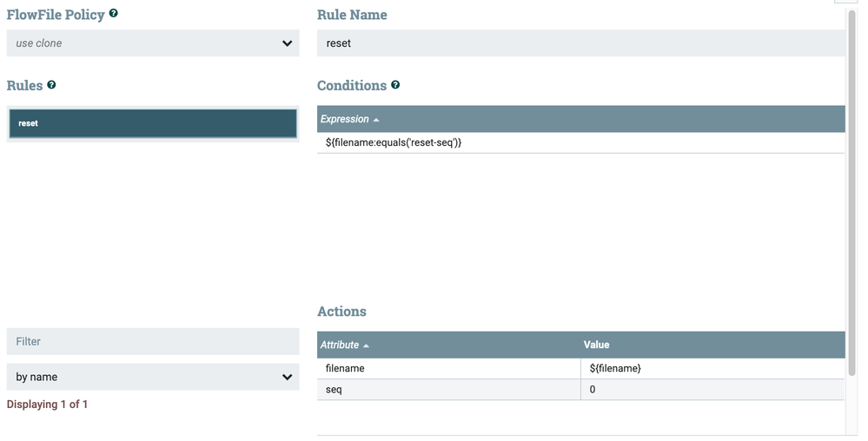Click the Attribute column sort arrow
868x441 pixels.
[366, 346]
